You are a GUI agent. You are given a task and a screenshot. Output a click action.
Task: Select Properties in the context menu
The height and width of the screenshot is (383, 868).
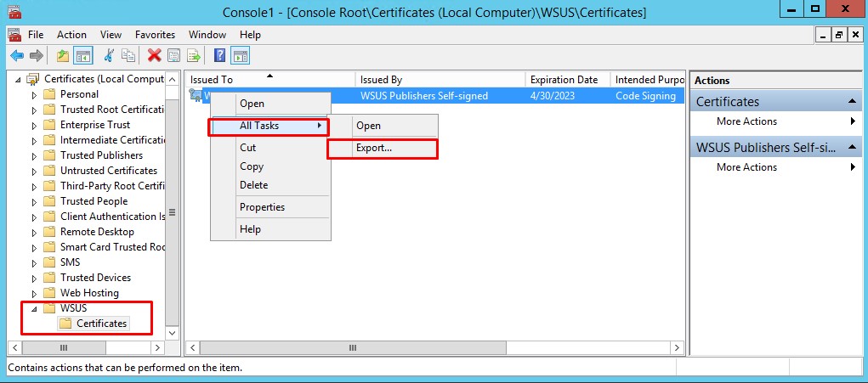click(262, 207)
